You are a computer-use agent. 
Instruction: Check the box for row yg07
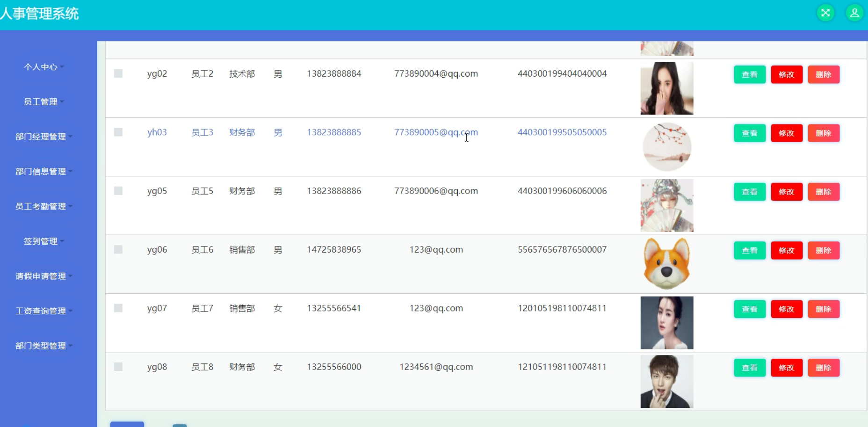coord(118,308)
